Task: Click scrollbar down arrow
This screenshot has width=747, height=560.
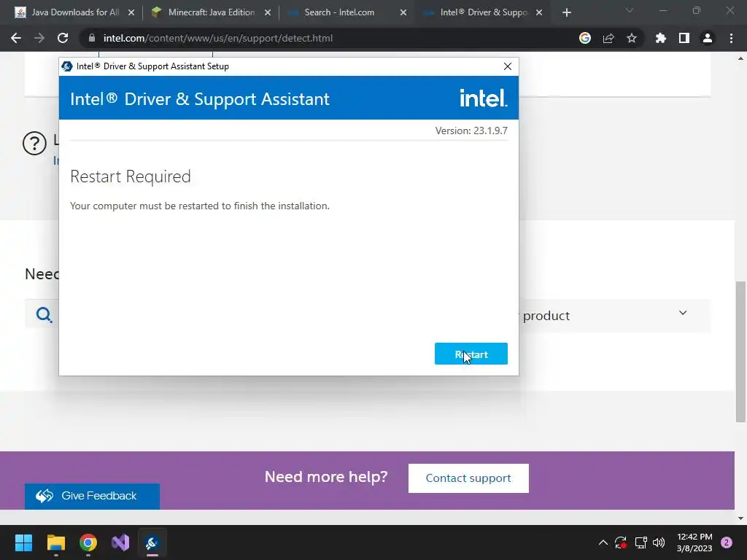Action: [740, 518]
